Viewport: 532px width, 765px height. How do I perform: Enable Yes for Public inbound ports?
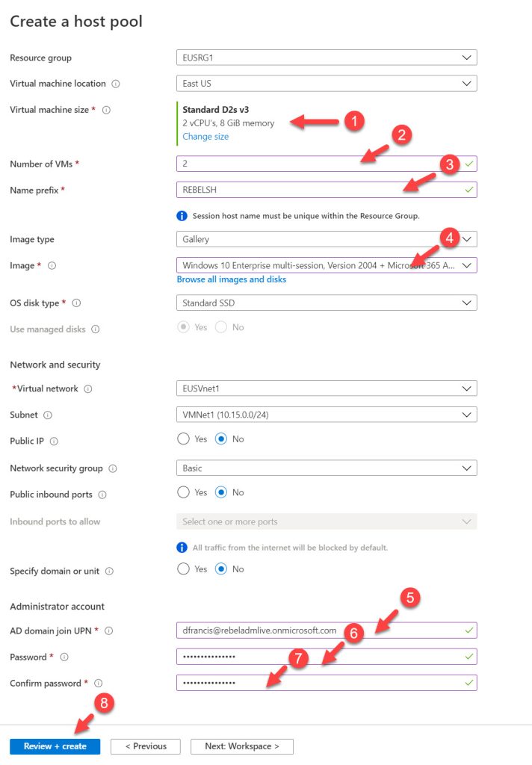pyautogui.click(x=183, y=492)
